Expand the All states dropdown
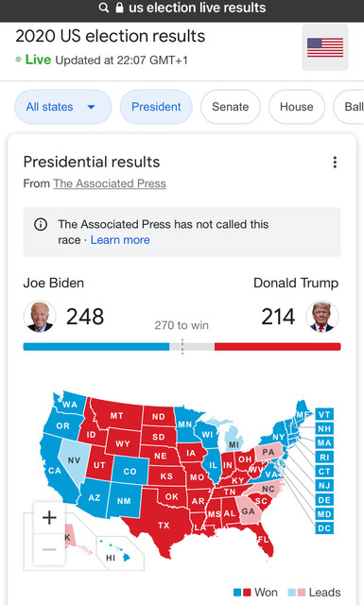The image size is (364, 605). pyautogui.click(x=63, y=107)
